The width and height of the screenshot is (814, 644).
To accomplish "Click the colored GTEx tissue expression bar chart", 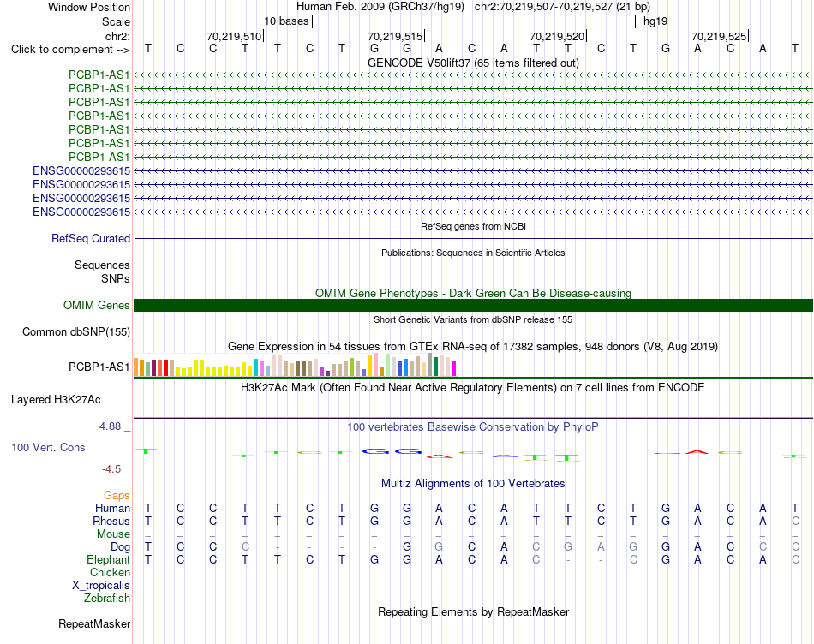I will point(295,365).
